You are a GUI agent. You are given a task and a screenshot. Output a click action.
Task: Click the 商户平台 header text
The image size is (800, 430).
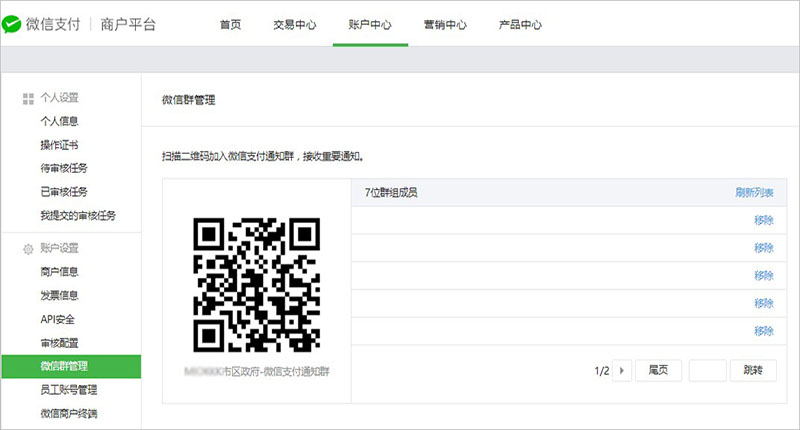click(128, 24)
